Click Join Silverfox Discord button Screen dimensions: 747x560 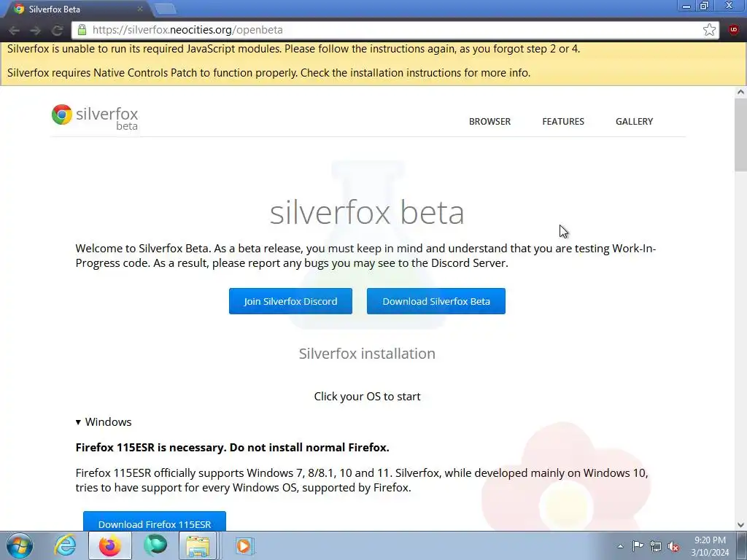(290, 301)
